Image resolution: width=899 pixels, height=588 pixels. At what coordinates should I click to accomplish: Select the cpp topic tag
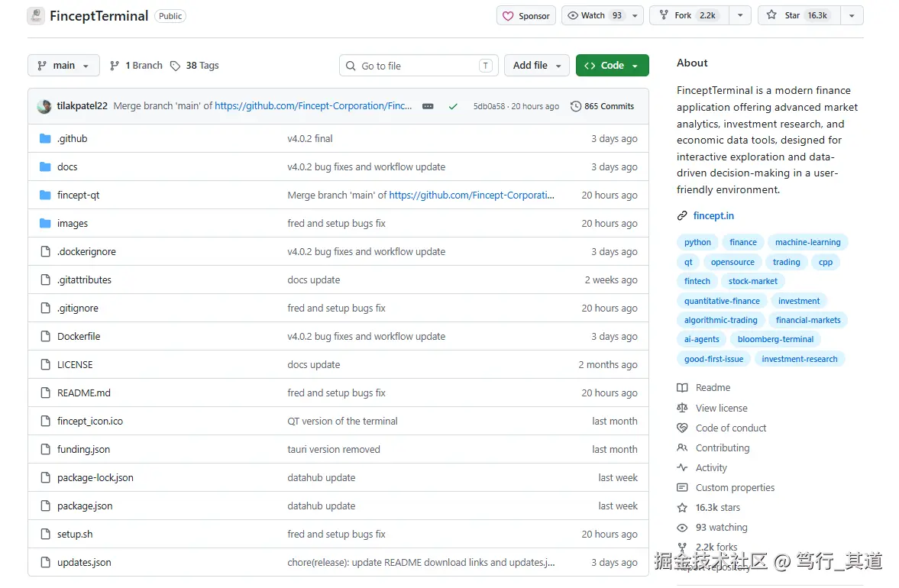[x=826, y=262]
